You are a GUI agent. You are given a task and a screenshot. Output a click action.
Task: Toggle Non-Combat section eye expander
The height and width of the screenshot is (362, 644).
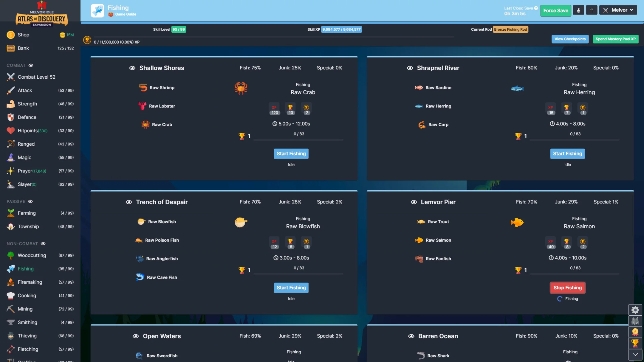(43, 244)
